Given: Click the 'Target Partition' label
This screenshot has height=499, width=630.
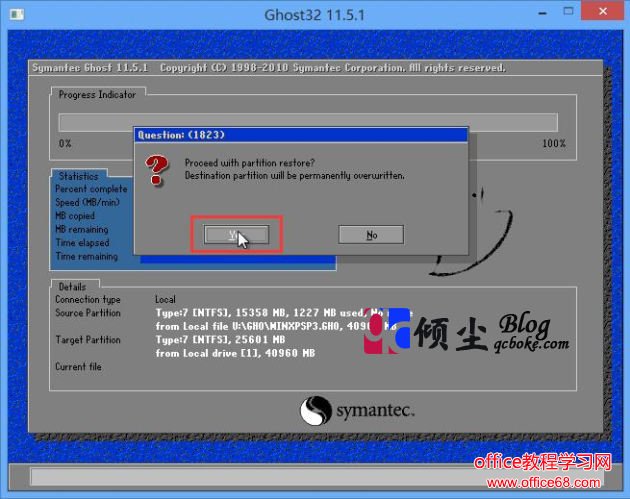Looking at the screenshot, I should pos(88,339).
